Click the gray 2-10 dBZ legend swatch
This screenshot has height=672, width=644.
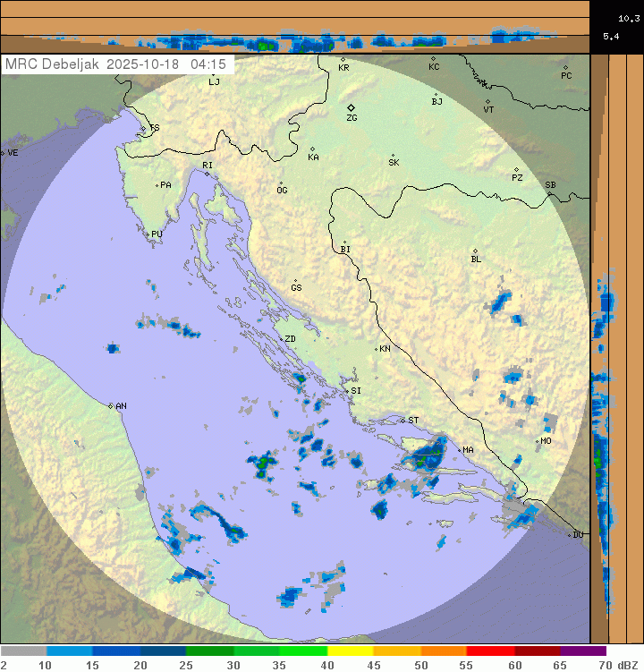click(23, 651)
